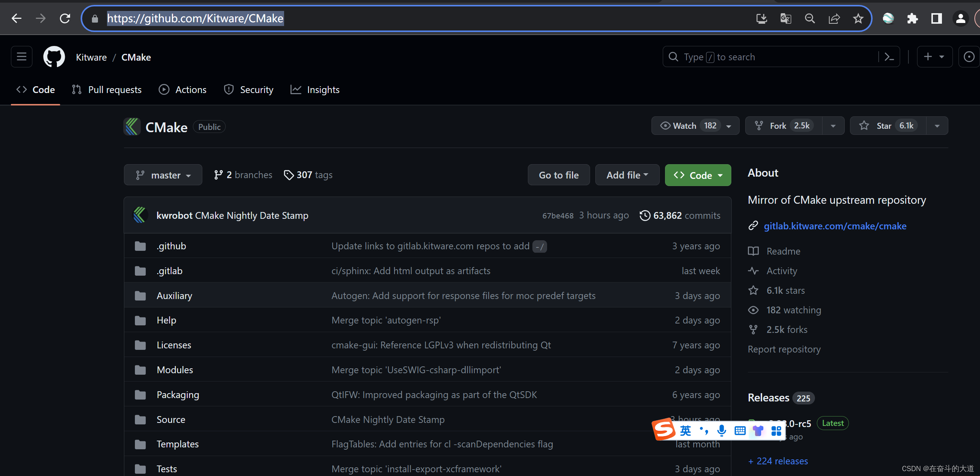Open the command palette icon in search
This screenshot has height=476, width=980.
click(889, 57)
